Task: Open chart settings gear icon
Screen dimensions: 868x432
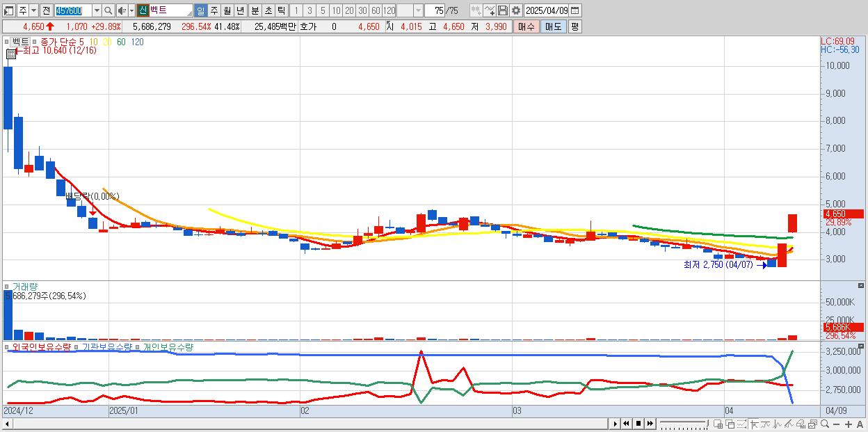Action: click(515, 10)
